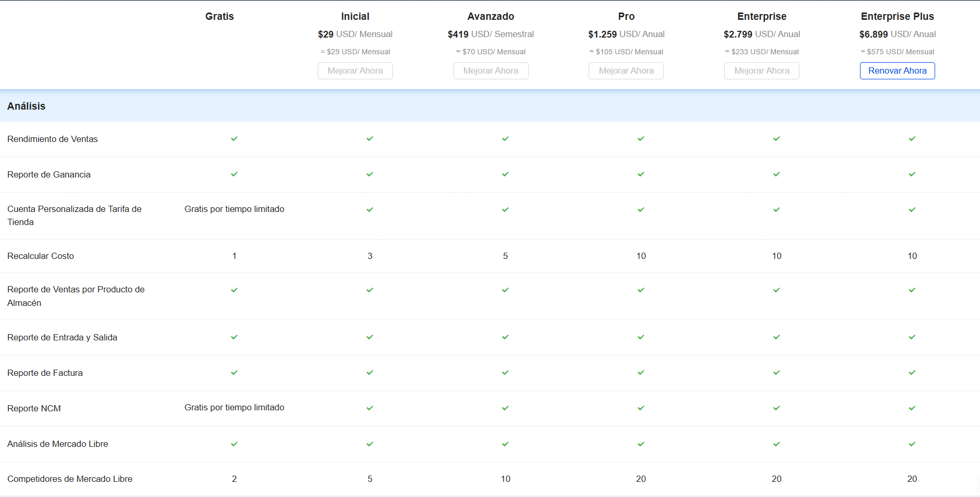Click Mejorar Ahora under Enterprise plan

(761, 70)
